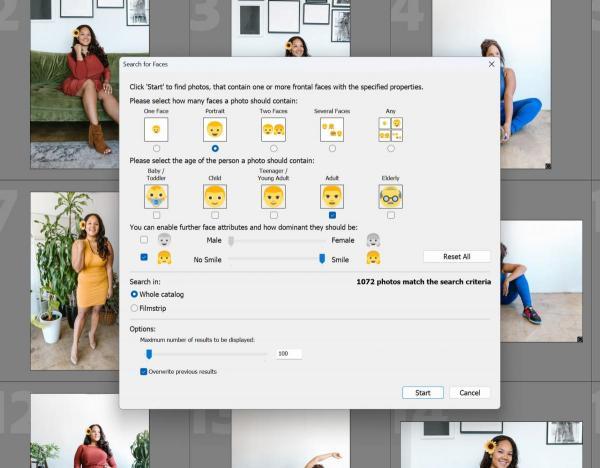This screenshot has height=468, width=600.
Task: Select the Baby / Toddler age icon
Action: tap(156, 196)
